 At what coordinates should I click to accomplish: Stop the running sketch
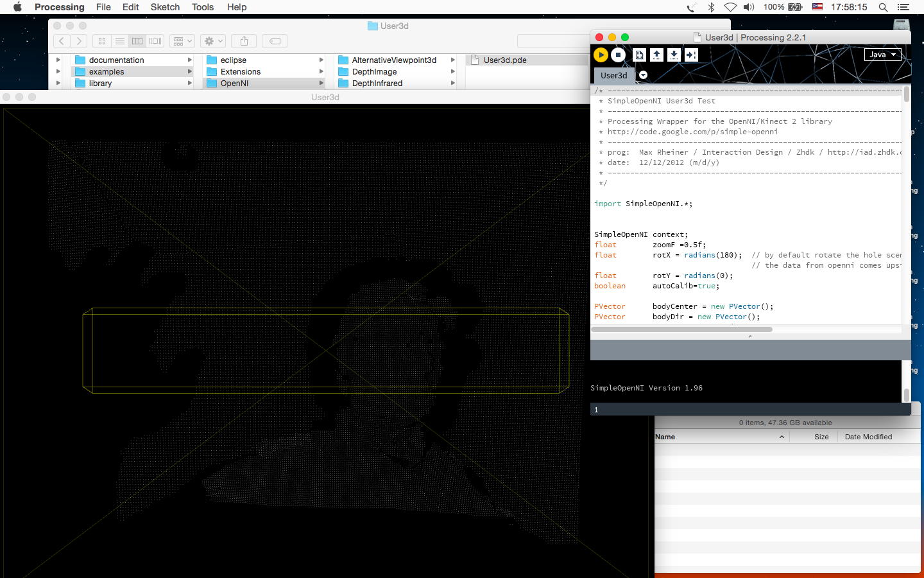(618, 55)
